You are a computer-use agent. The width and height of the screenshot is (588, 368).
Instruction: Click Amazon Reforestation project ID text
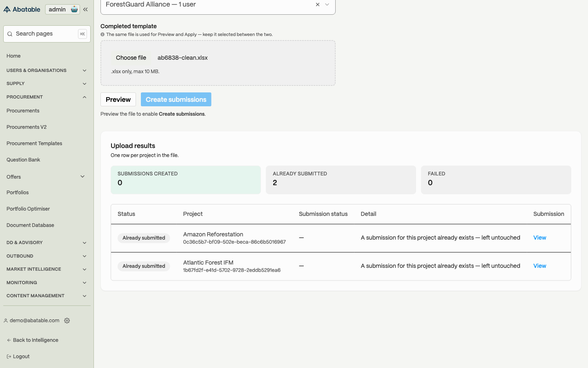pyautogui.click(x=234, y=242)
